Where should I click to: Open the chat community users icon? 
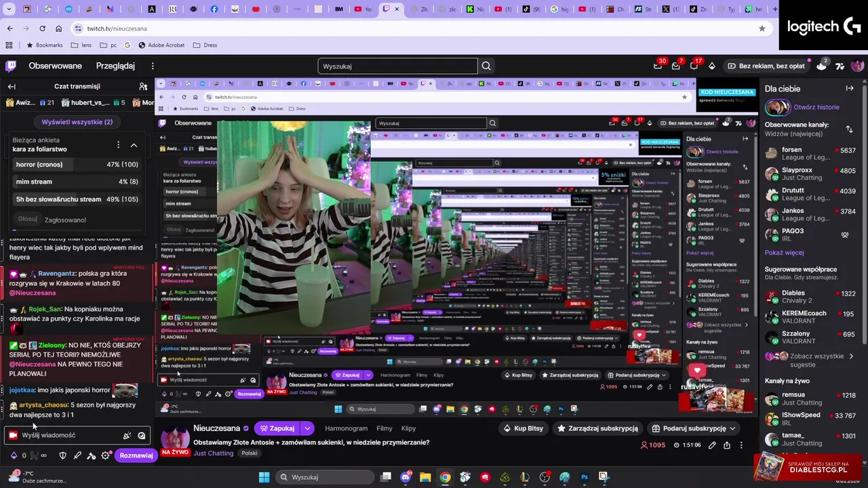pos(143,87)
